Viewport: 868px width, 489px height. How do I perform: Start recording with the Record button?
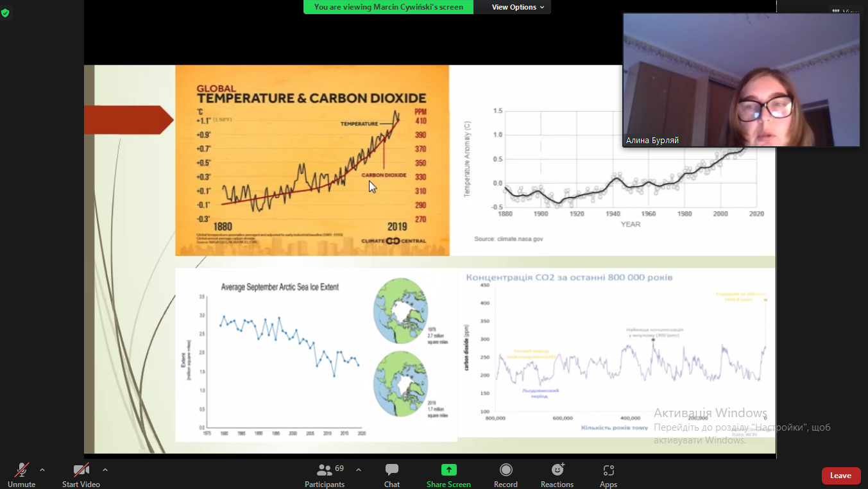pyautogui.click(x=506, y=475)
